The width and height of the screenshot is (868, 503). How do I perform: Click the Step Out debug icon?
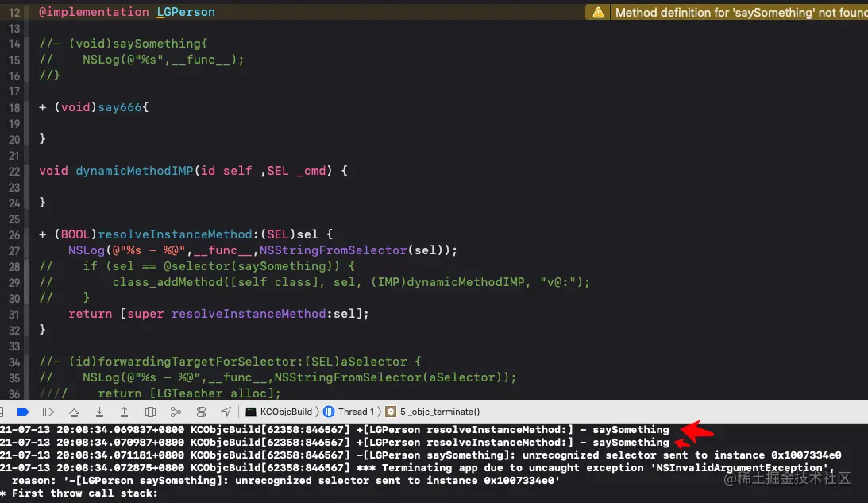tap(125, 412)
